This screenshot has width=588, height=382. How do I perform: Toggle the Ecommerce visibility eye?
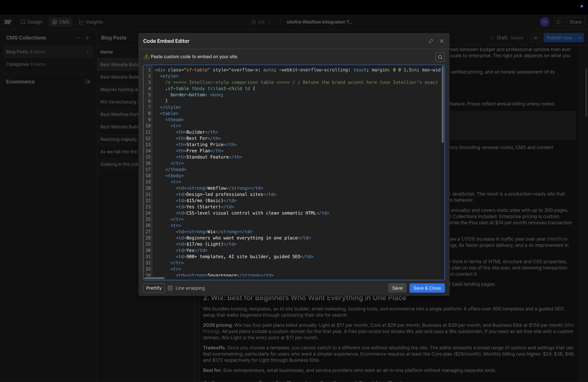pos(87,82)
